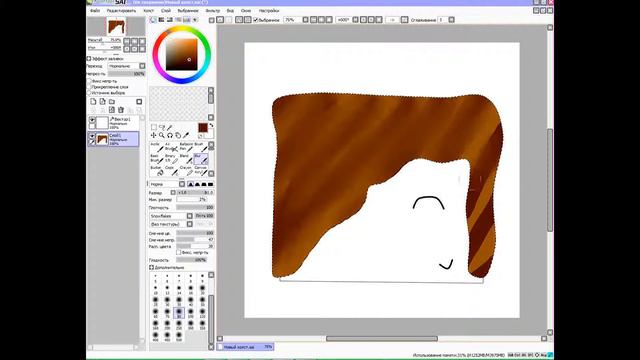640x360 pixels.
Task: Open the Настройки menu
Action: click(269, 11)
